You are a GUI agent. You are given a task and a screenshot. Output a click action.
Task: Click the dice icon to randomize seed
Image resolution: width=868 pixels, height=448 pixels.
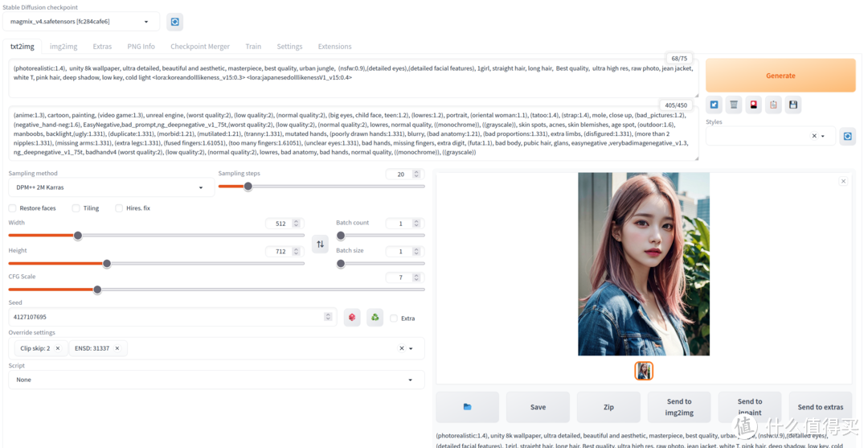coord(352,318)
